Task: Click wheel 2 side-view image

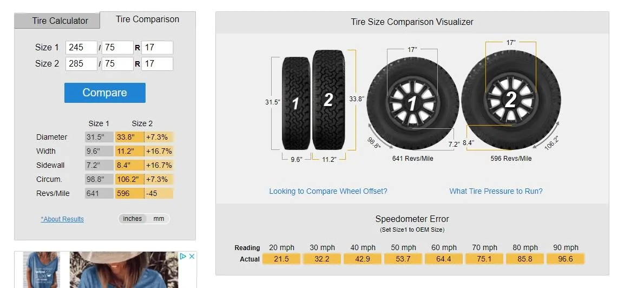Action: (x=511, y=100)
